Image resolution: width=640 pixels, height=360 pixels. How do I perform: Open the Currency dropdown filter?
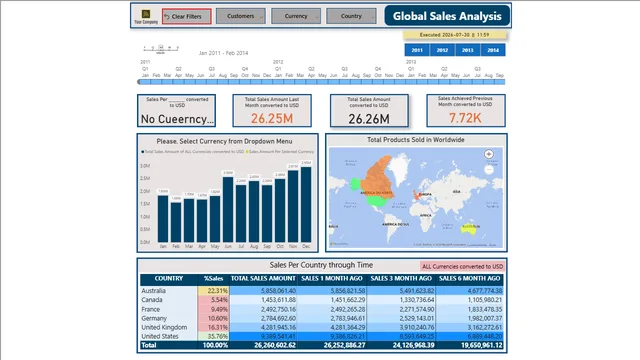tap(296, 16)
